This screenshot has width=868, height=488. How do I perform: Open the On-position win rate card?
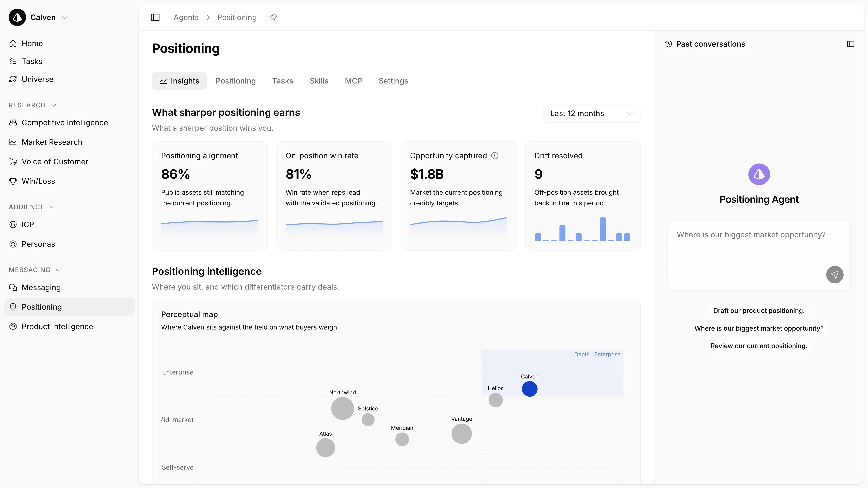334,196
